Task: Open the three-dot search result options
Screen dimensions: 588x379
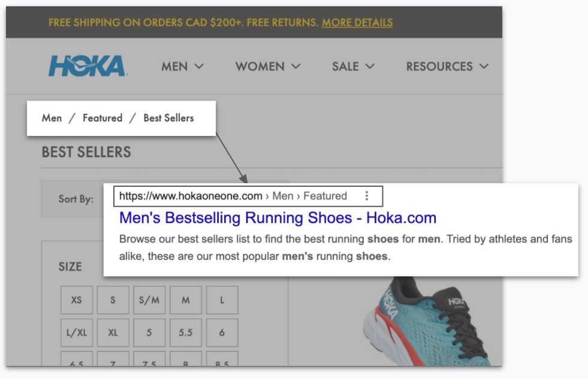Action: point(367,196)
